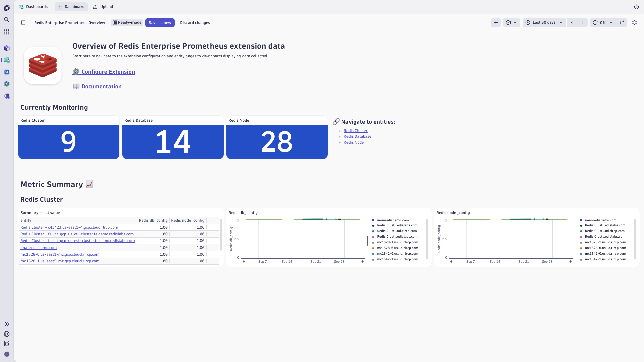Screen dimensions: 644x362
Task: Open the Upload menu item
Action: (x=103, y=7)
